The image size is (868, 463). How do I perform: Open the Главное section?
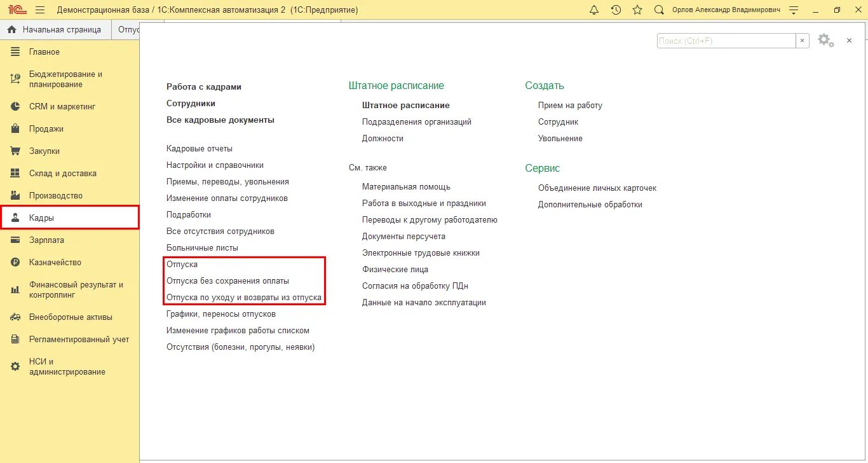(44, 52)
